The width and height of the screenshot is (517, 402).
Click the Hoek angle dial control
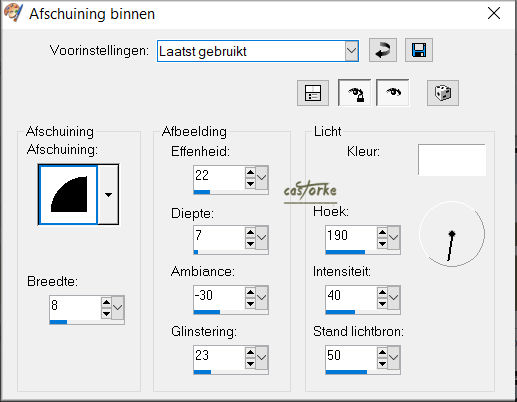[452, 234]
